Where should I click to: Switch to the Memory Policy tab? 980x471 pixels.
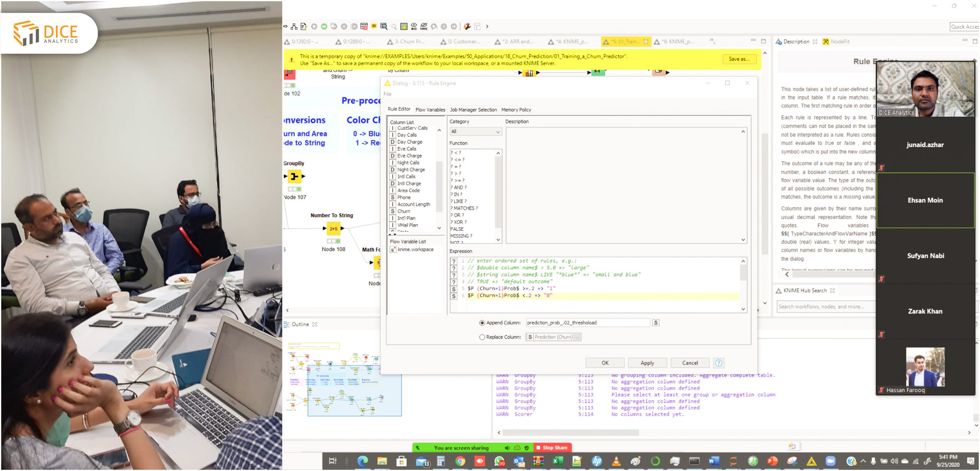[516, 110]
